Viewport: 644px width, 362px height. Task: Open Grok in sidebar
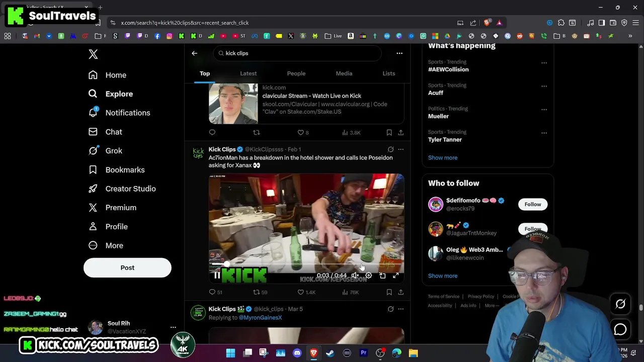tap(105, 151)
